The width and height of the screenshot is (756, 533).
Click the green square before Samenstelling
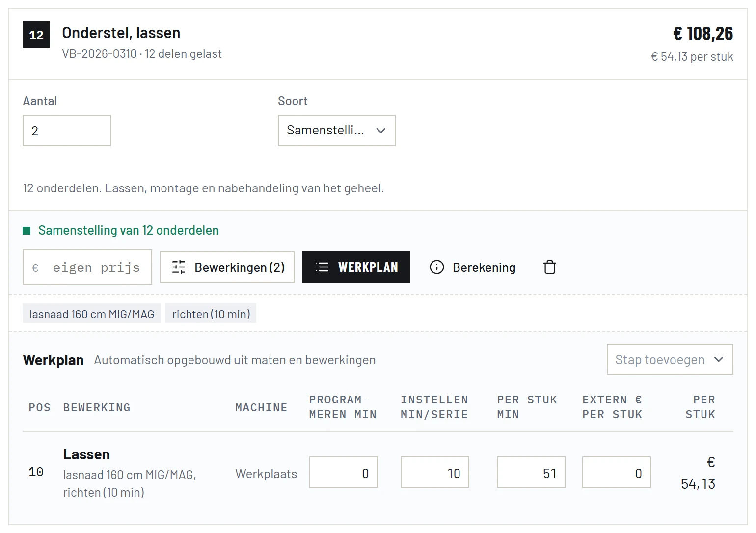[x=27, y=231]
